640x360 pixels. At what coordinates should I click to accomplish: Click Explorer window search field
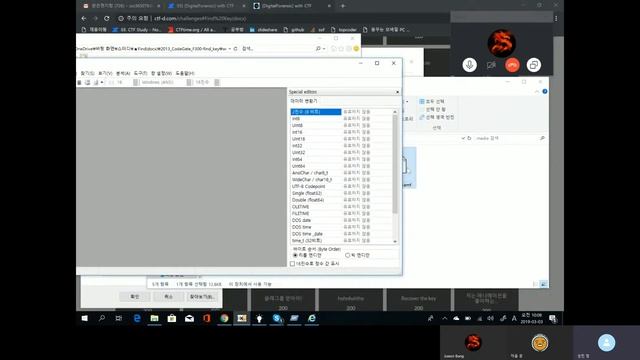click(x=510, y=138)
